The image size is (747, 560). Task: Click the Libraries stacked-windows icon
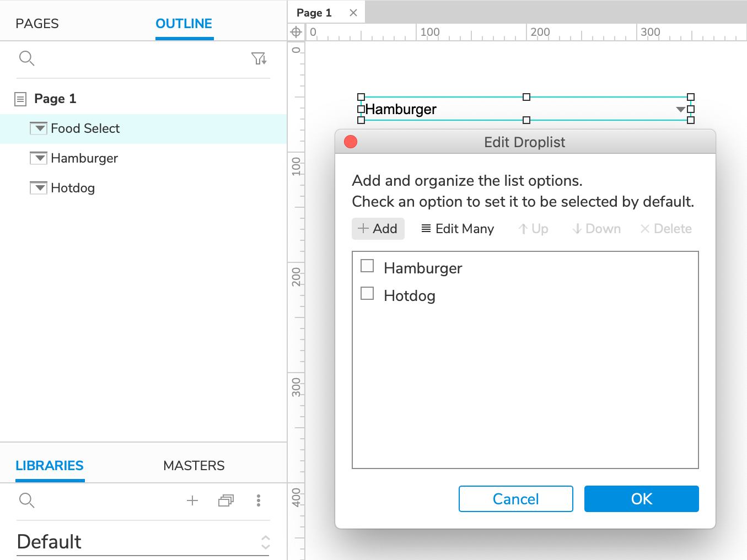[x=226, y=500]
